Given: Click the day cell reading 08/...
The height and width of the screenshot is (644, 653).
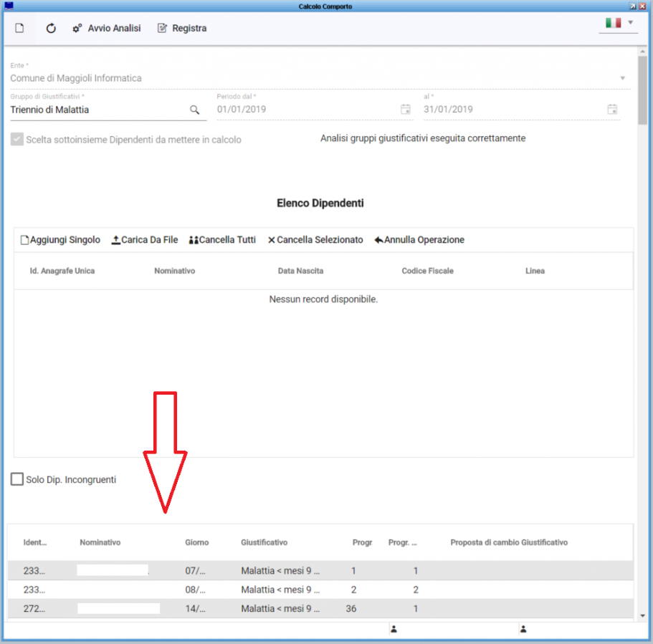Looking at the screenshot, I should 195,590.
